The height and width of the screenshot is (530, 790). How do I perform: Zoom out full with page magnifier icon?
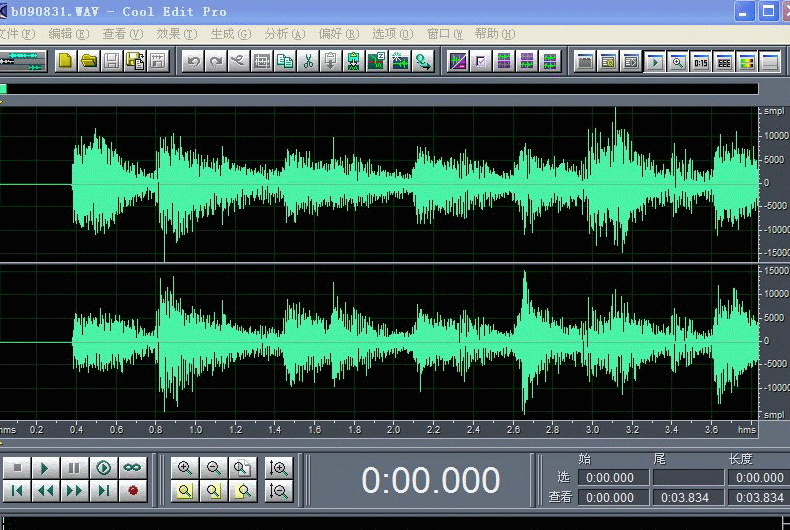(x=243, y=468)
